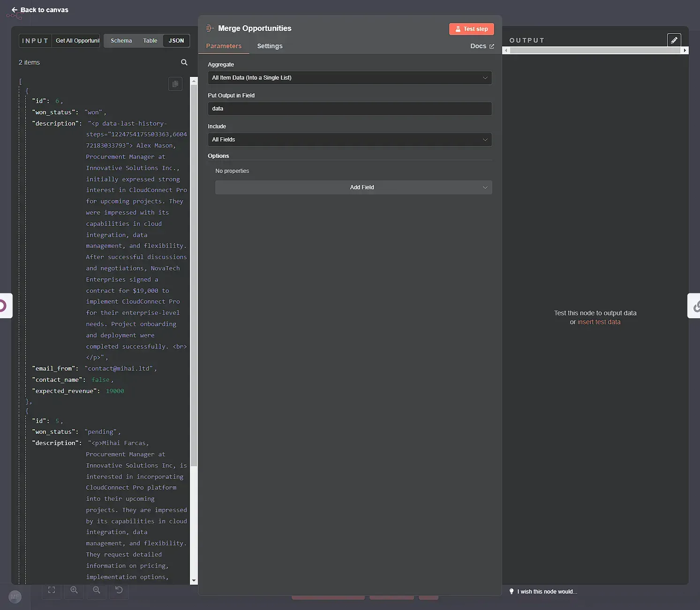Copy the input JSON data
This screenshot has height=610, width=700.
click(x=175, y=84)
